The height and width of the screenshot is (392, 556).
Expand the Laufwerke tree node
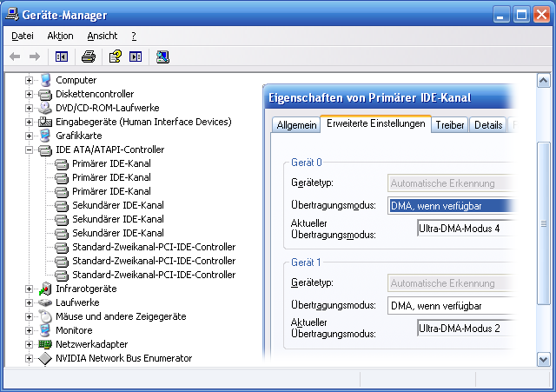(29, 302)
